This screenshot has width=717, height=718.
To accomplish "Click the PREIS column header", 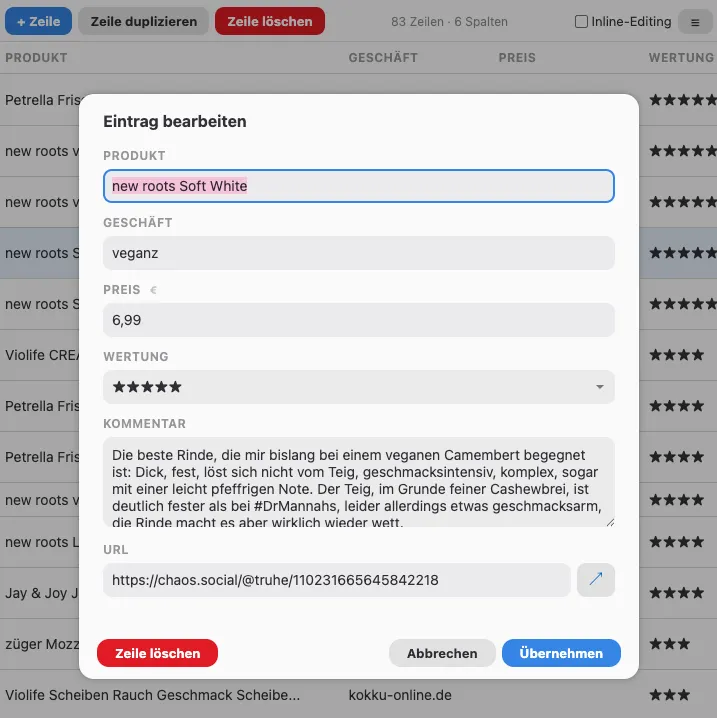I will (x=517, y=58).
